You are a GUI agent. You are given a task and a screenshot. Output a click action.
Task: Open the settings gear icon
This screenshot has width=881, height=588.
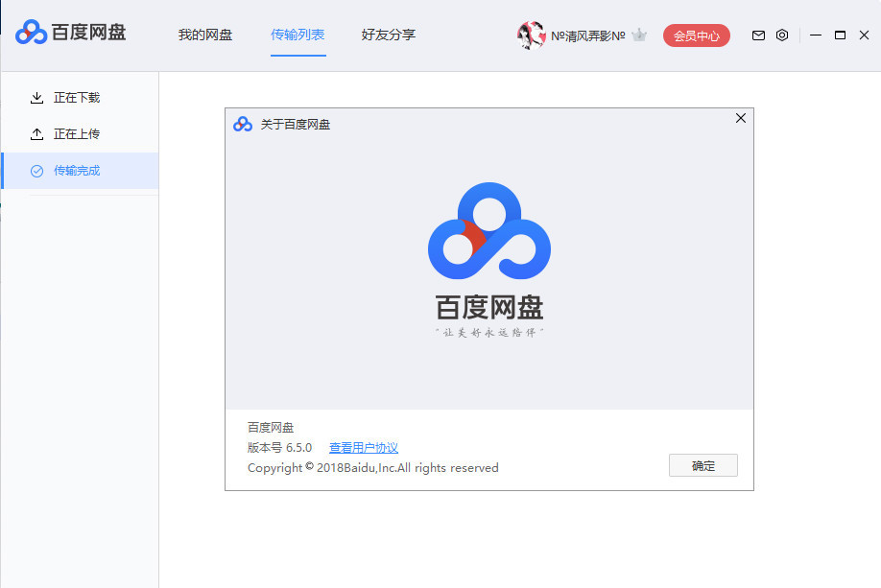point(781,35)
